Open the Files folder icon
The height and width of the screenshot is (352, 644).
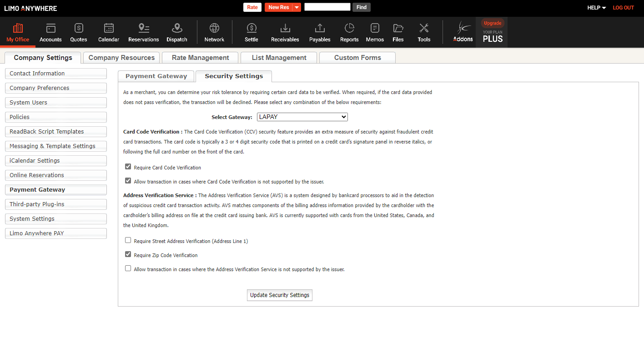(398, 29)
